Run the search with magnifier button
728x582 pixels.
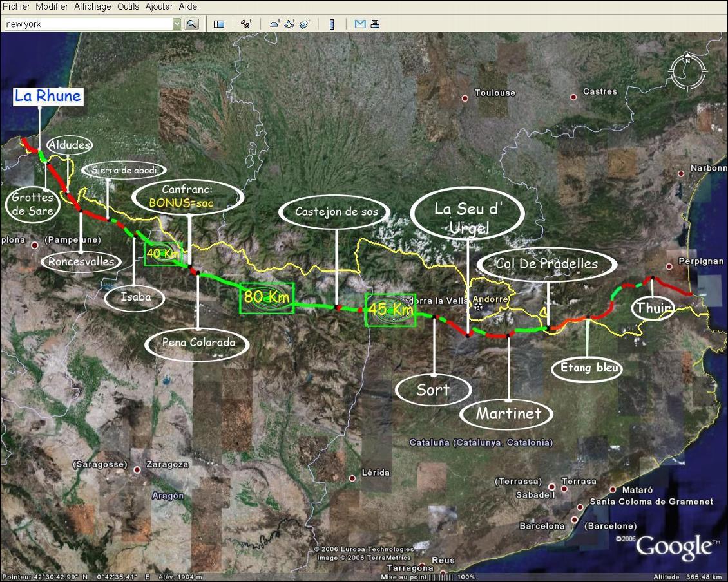pyautogui.click(x=192, y=24)
